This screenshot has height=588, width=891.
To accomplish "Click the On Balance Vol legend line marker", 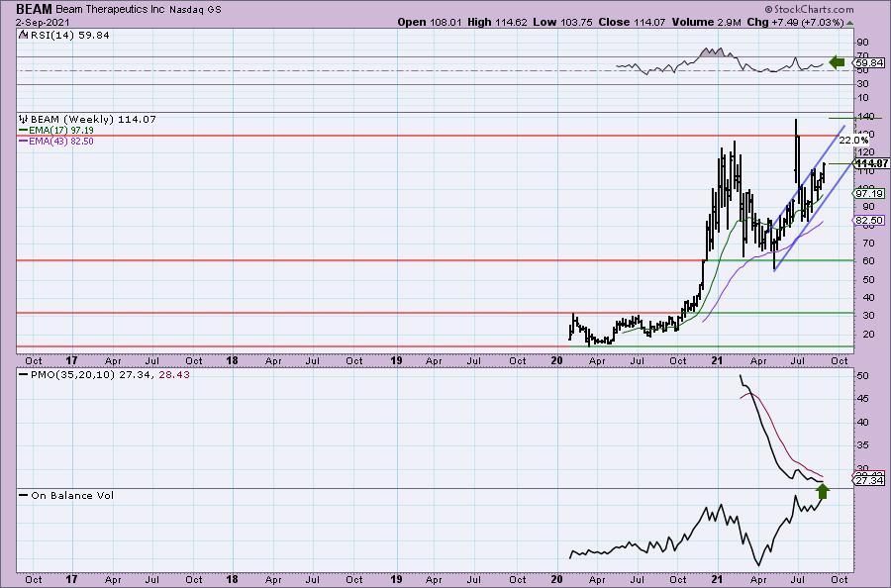I will [x=24, y=495].
